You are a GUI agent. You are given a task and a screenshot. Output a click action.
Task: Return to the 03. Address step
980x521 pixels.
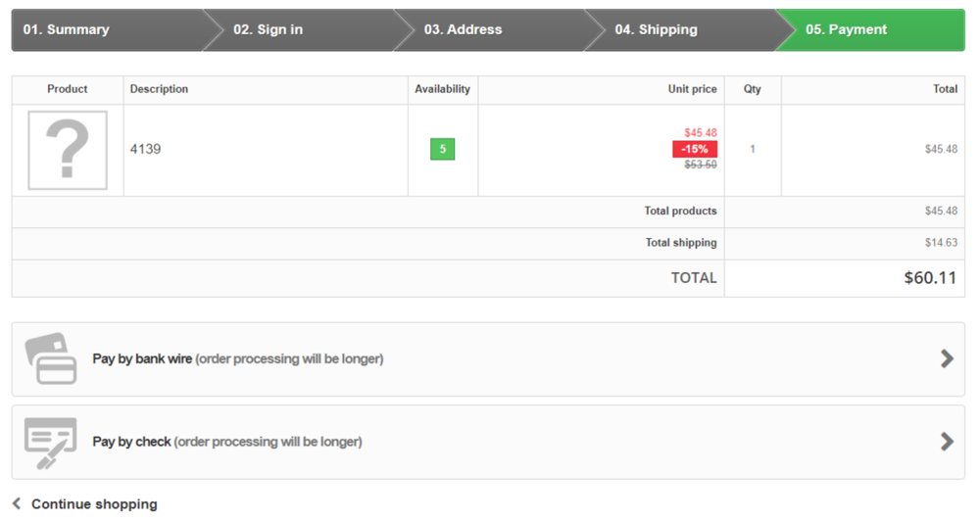(x=463, y=29)
